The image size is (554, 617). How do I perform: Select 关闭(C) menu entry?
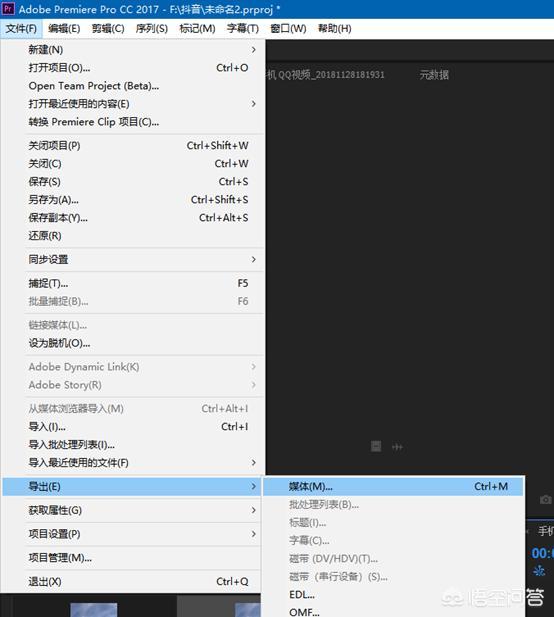coord(132,164)
